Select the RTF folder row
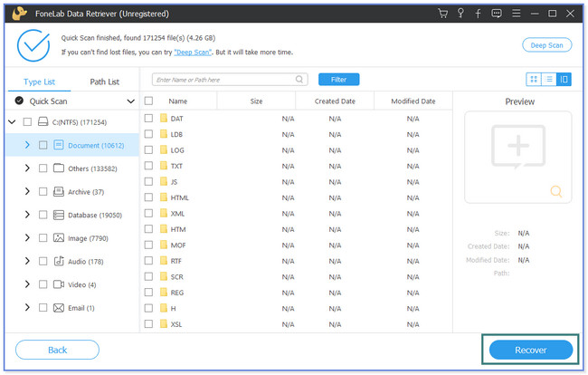The image size is (588, 375). [296, 261]
